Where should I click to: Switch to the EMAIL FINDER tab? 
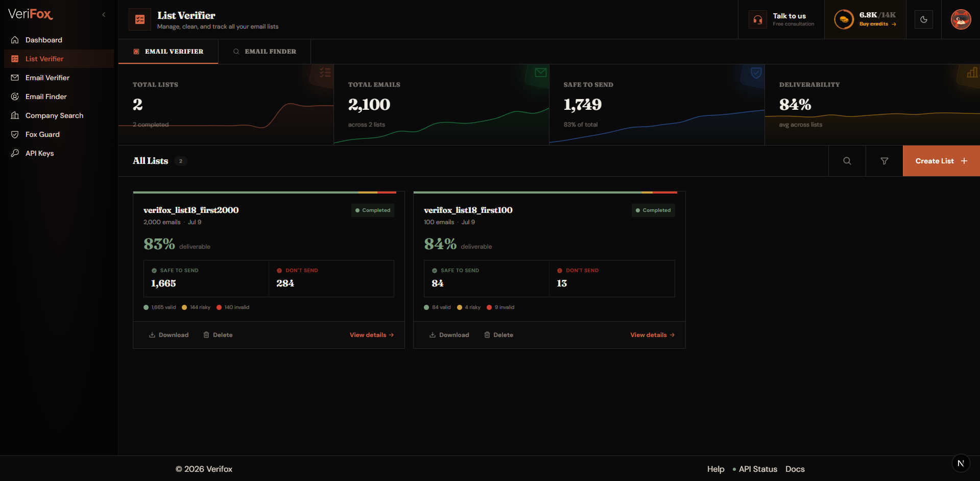pos(265,52)
